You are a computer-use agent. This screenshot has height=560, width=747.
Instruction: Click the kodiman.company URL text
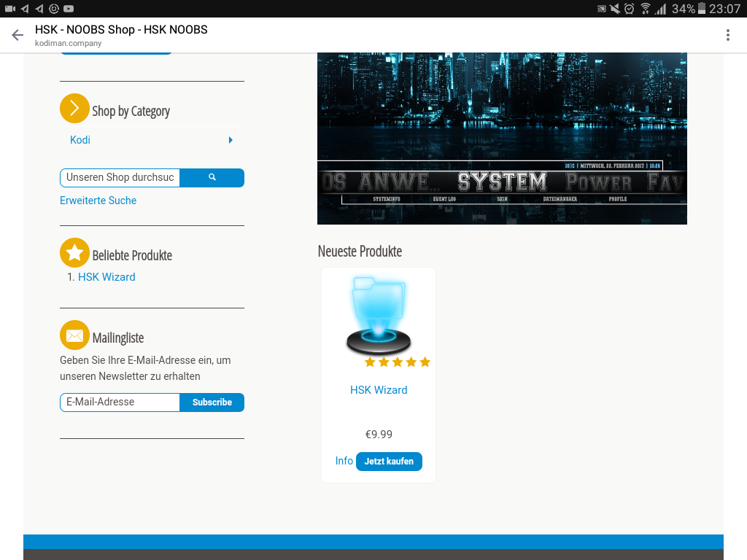click(68, 43)
